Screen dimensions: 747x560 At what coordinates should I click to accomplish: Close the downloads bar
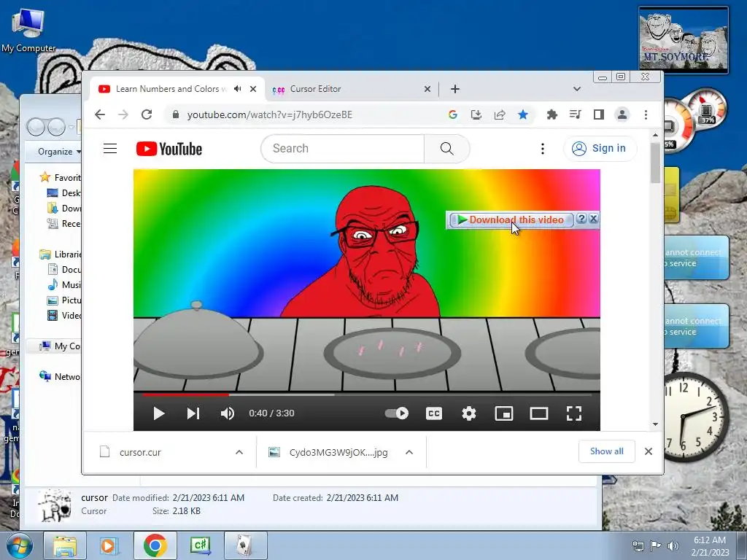coord(649,451)
